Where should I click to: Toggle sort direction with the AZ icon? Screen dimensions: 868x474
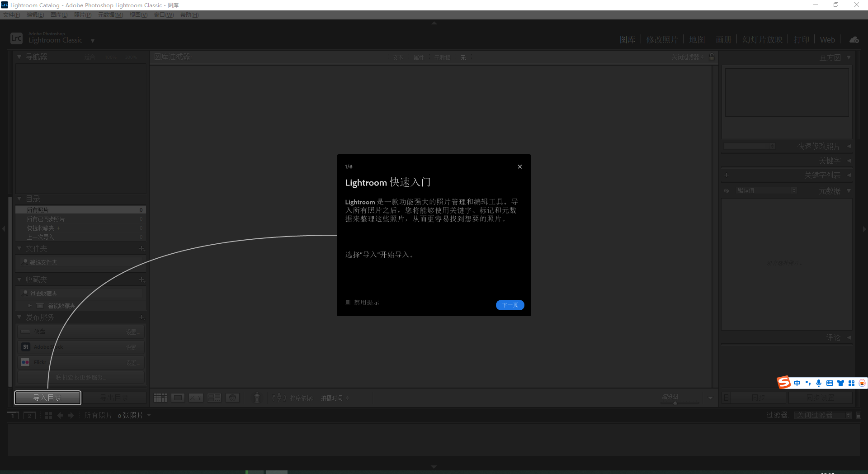coord(279,398)
